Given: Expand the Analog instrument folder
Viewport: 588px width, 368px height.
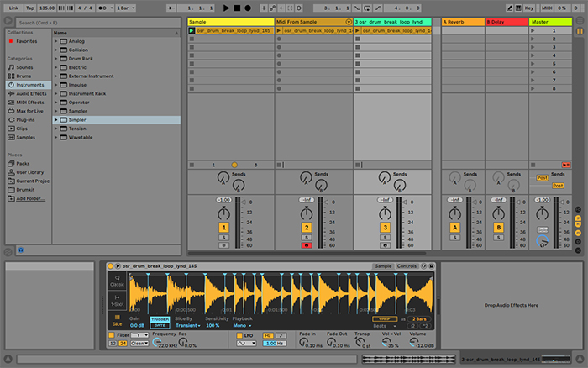Looking at the screenshot, I should [x=56, y=41].
